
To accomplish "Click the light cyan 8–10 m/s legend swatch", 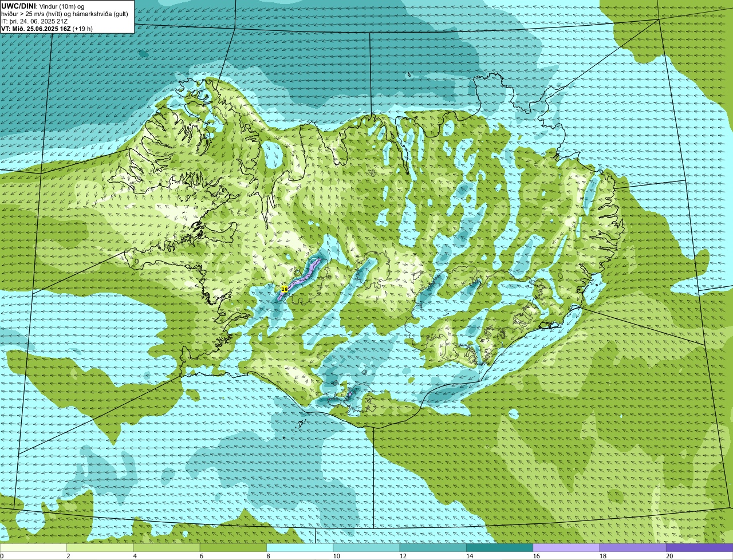I will 300,548.
